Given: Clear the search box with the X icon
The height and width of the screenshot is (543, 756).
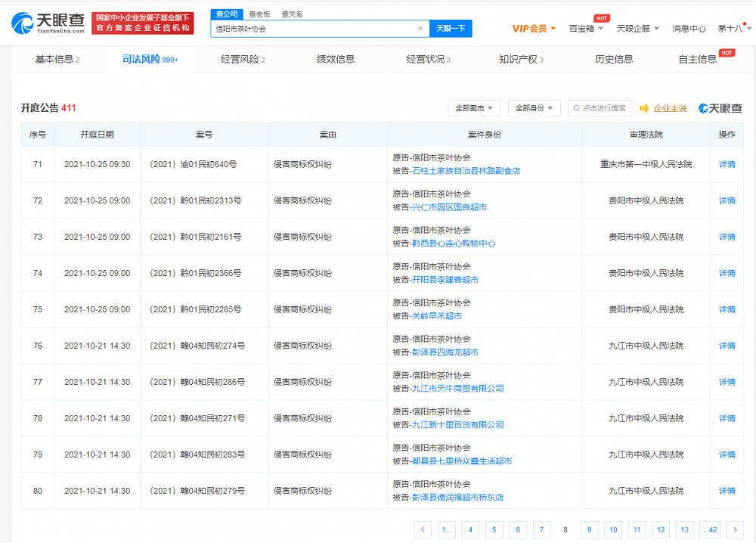Looking at the screenshot, I should [x=420, y=29].
